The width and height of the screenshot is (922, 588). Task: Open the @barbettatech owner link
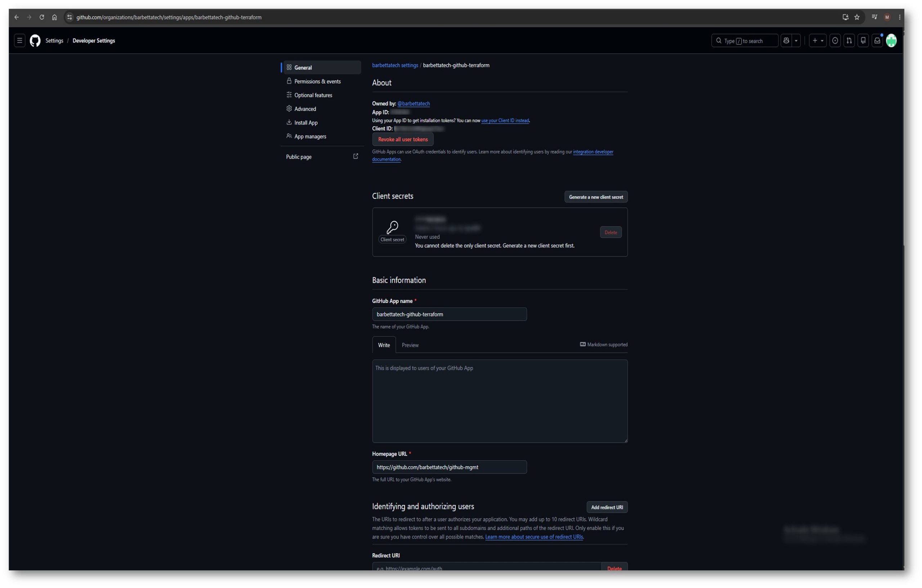413,104
